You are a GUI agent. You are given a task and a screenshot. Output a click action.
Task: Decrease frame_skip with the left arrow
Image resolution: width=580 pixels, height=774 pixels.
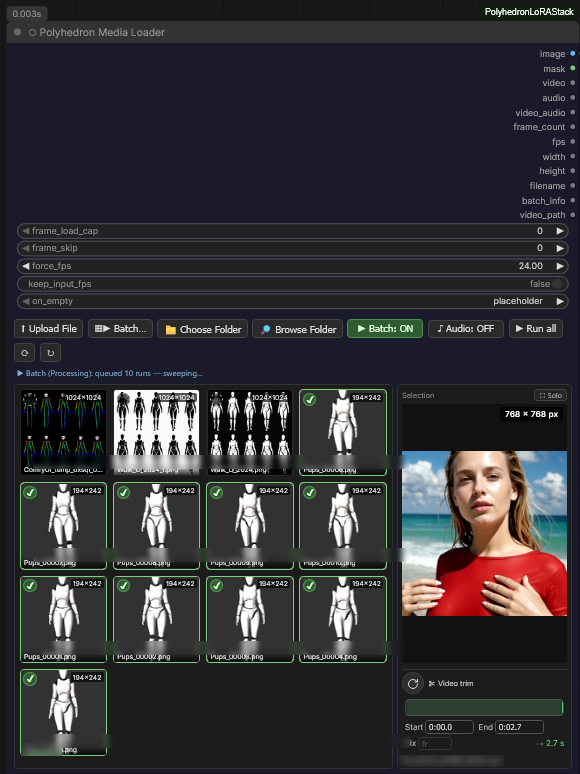26,248
